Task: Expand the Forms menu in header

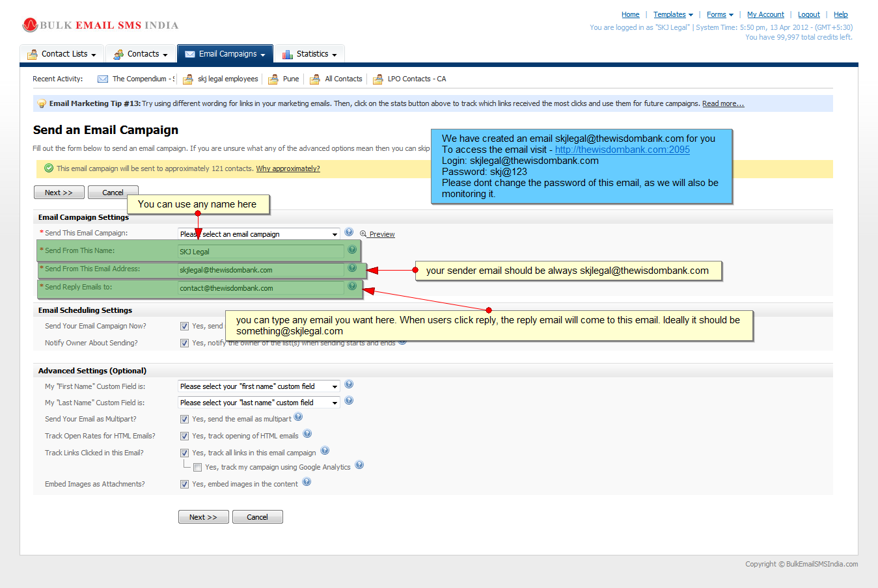Action: 720,14
